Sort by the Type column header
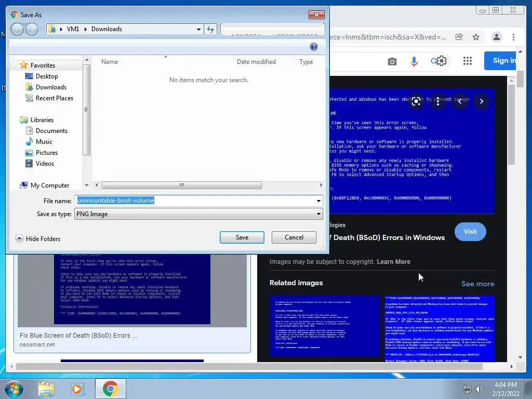Viewport: 532px width, 399px height. (x=306, y=62)
